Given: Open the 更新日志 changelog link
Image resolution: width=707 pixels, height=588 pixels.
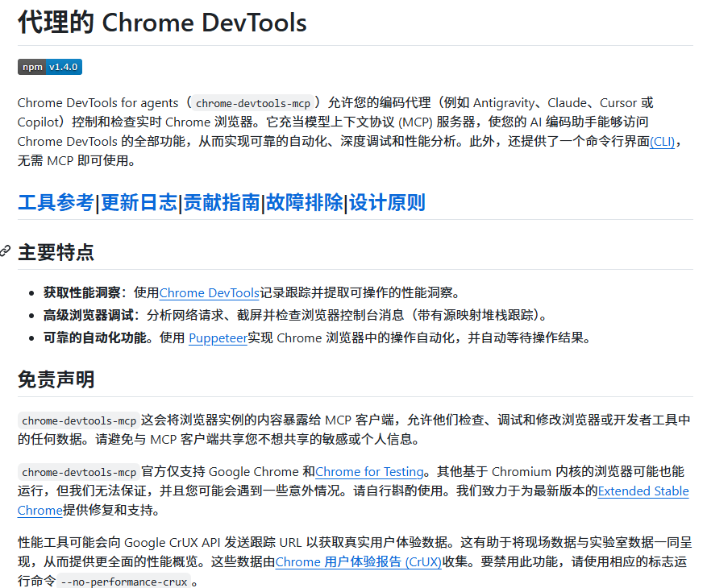Looking at the screenshot, I should coord(139,202).
